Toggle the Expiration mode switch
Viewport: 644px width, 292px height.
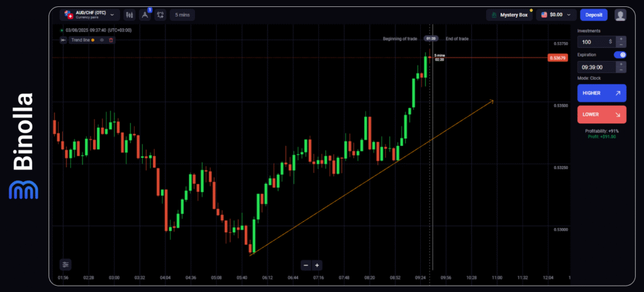click(x=620, y=55)
